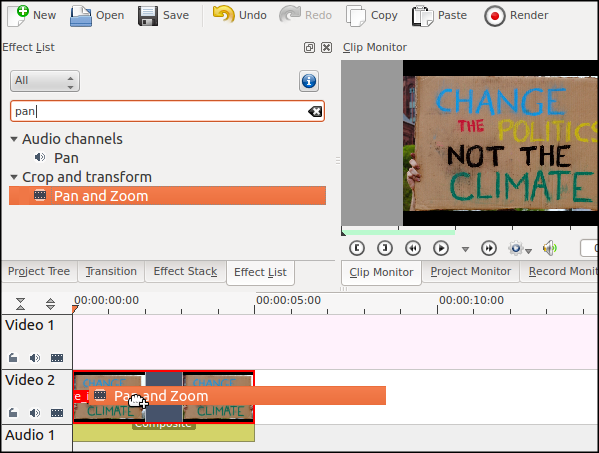Save the project with the floppy icon
This screenshot has width=599, height=453.
click(x=148, y=16)
